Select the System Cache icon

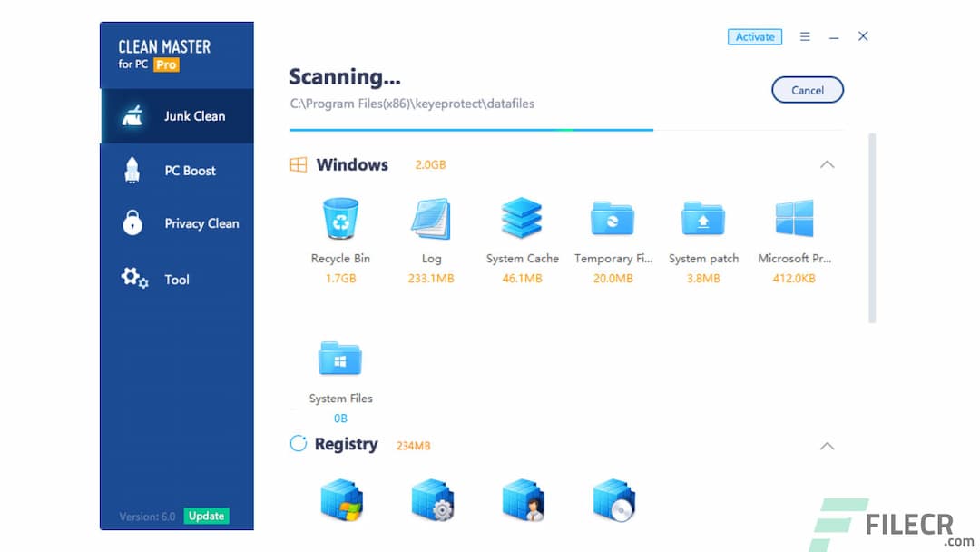[x=522, y=218]
